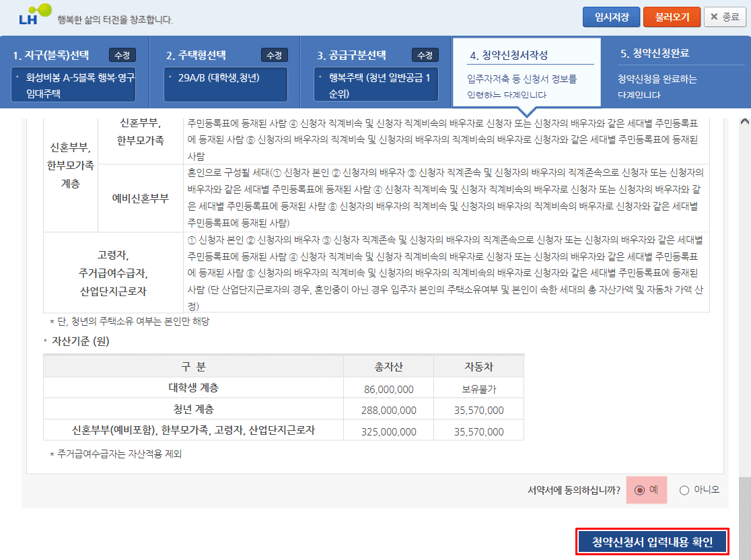This screenshot has width=751, height=560.
Task: Click the scrollbar up arrow
Action: pos(744,123)
